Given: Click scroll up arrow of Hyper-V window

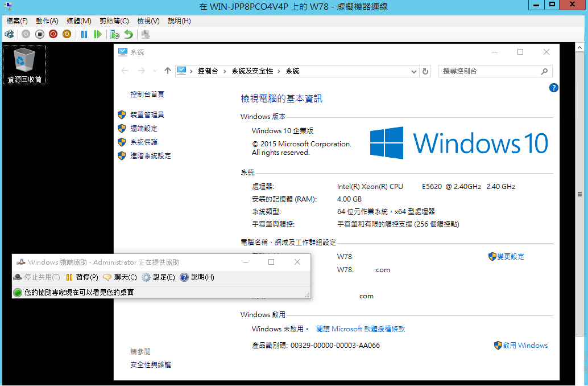Looking at the screenshot, I should click(x=579, y=48).
